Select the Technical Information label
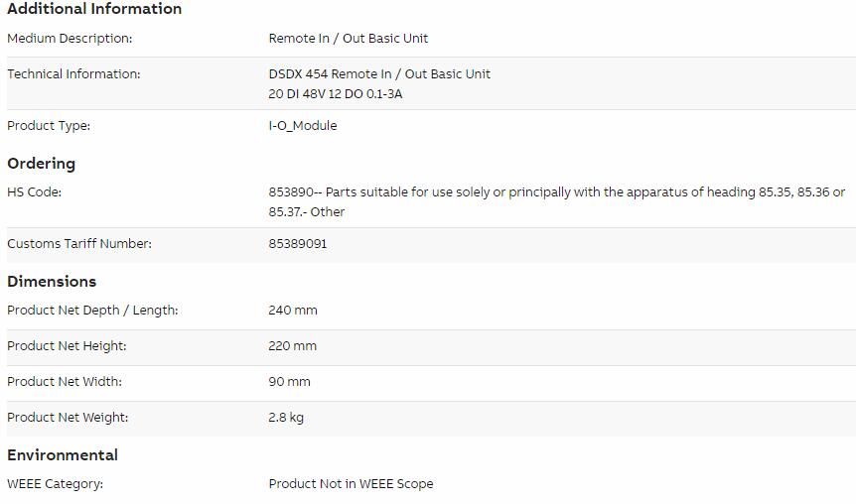 point(73,73)
